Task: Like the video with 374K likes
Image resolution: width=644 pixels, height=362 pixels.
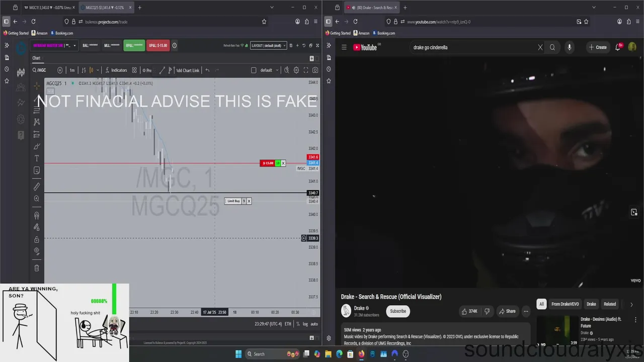Action: tap(469, 311)
